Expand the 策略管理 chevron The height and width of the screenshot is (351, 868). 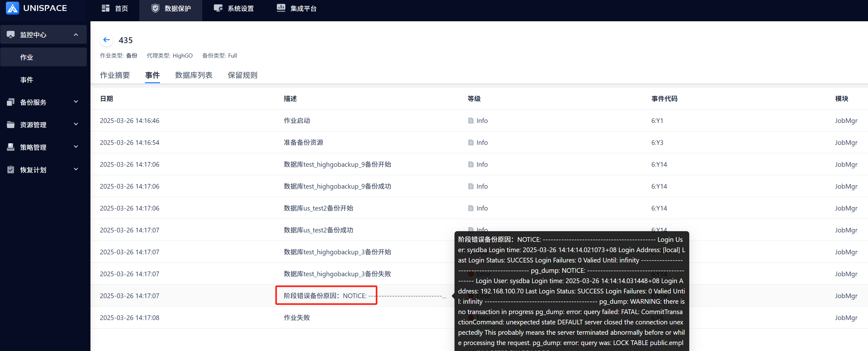tap(76, 147)
